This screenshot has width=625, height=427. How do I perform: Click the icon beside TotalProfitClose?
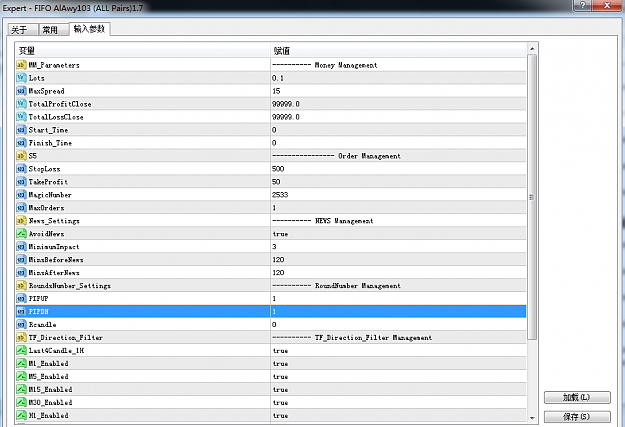22,104
